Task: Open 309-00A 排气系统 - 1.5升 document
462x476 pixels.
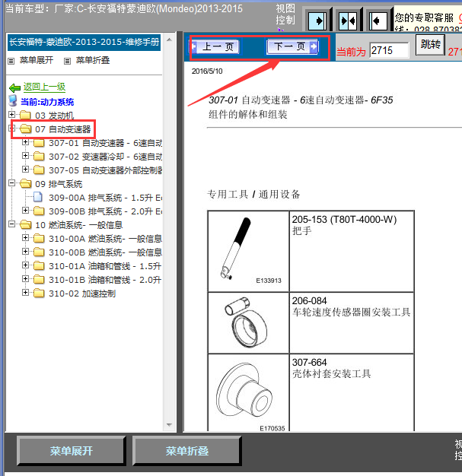Action: [x=106, y=198]
